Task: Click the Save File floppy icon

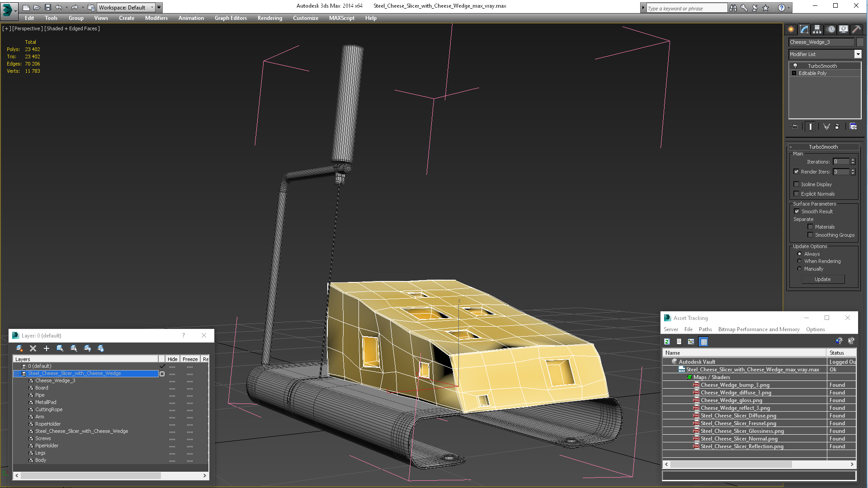Action: point(47,7)
